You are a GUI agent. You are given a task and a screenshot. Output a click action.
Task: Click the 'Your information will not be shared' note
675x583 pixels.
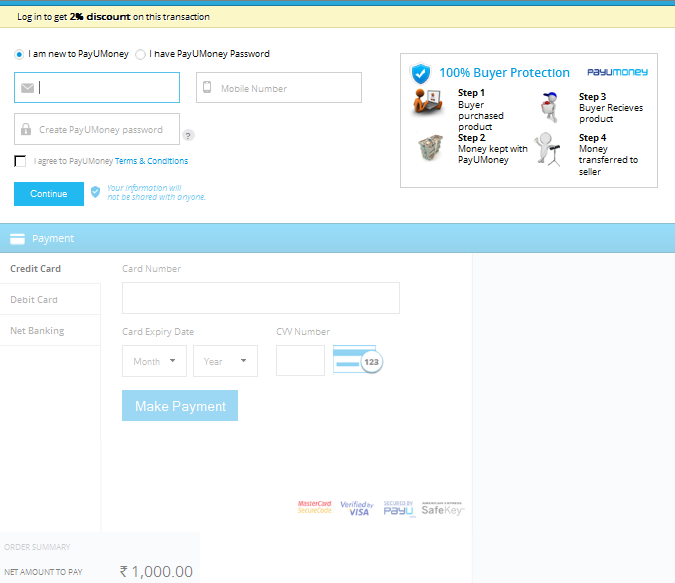click(x=156, y=192)
